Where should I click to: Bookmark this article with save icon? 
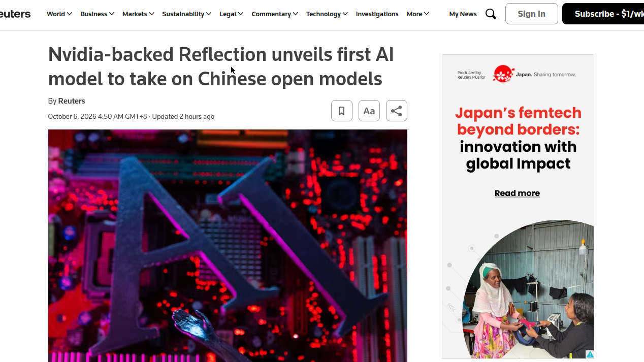pyautogui.click(x=342, y=111)
